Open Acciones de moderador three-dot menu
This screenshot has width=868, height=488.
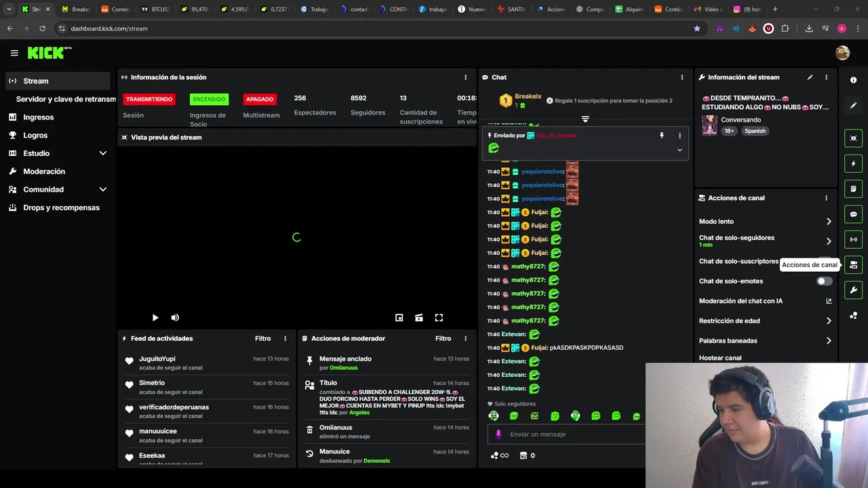[x=465, y=338]
